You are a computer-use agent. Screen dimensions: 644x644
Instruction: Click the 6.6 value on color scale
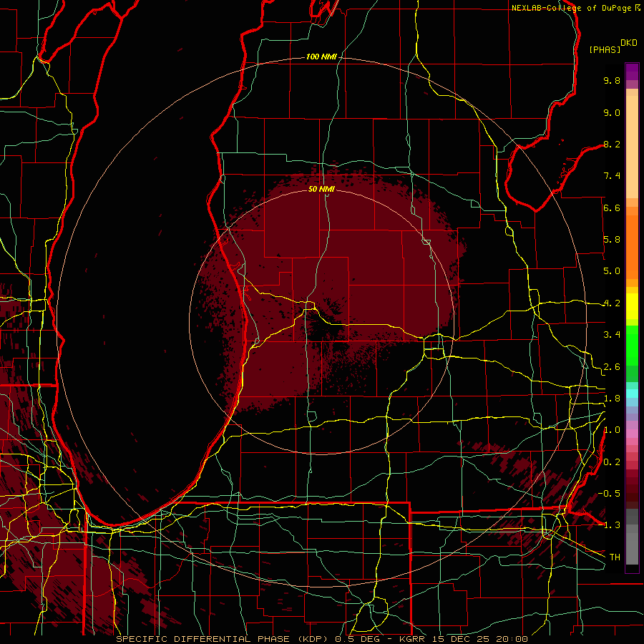tap(612, 208)
